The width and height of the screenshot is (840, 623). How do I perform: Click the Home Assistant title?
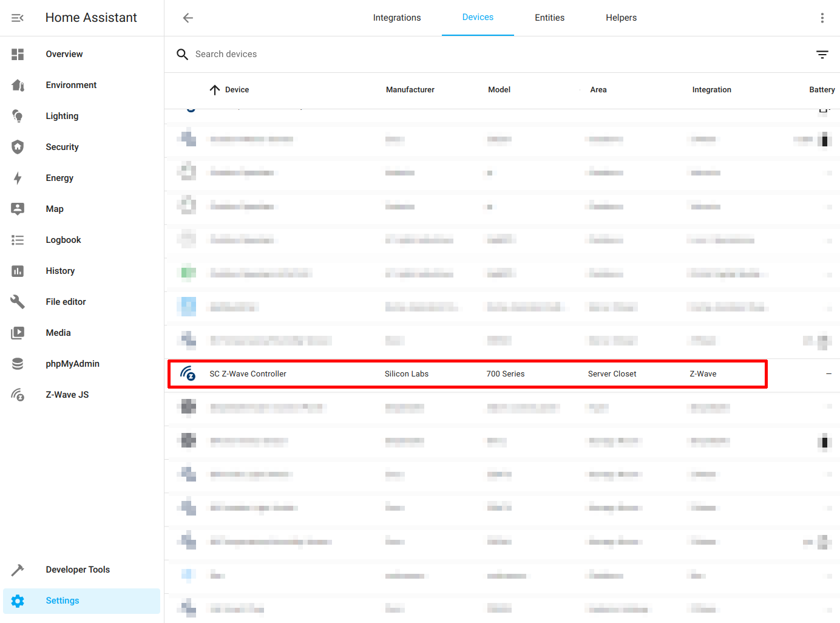(x=91, y=18)
